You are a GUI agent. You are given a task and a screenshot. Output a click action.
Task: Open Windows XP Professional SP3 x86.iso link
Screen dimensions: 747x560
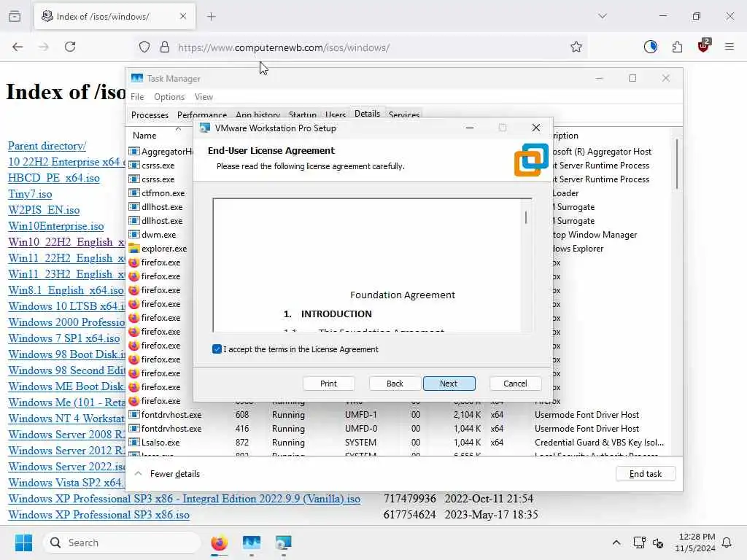(99, 515)
